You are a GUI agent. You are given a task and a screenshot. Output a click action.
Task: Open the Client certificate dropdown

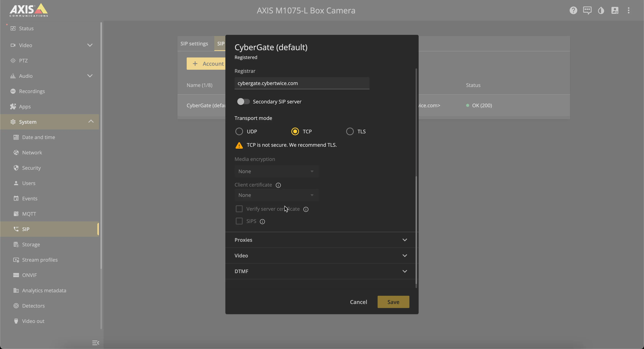pos(277,195)
